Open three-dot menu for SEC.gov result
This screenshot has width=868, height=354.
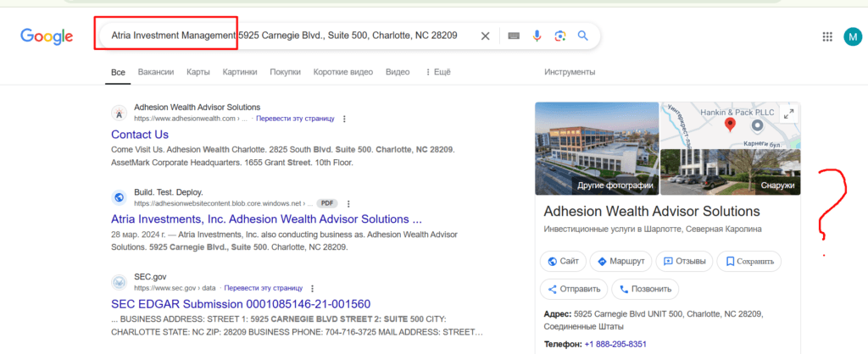[x=313, y=288]
